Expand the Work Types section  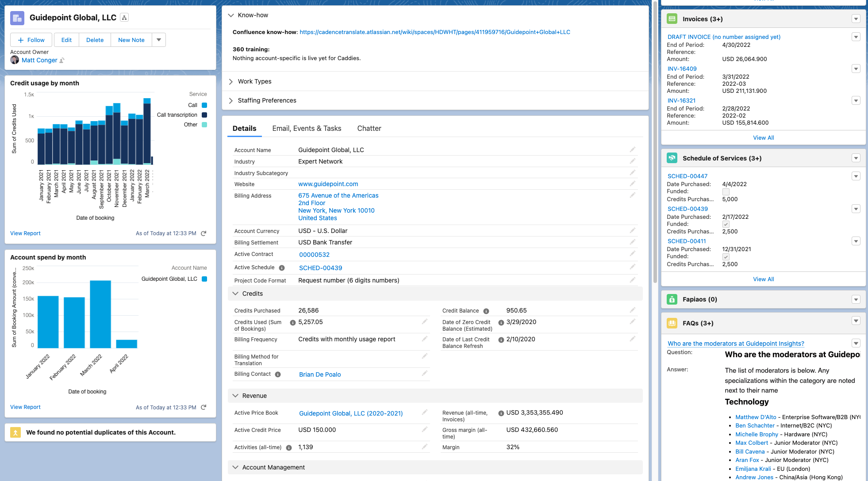(x=231, y=81)
